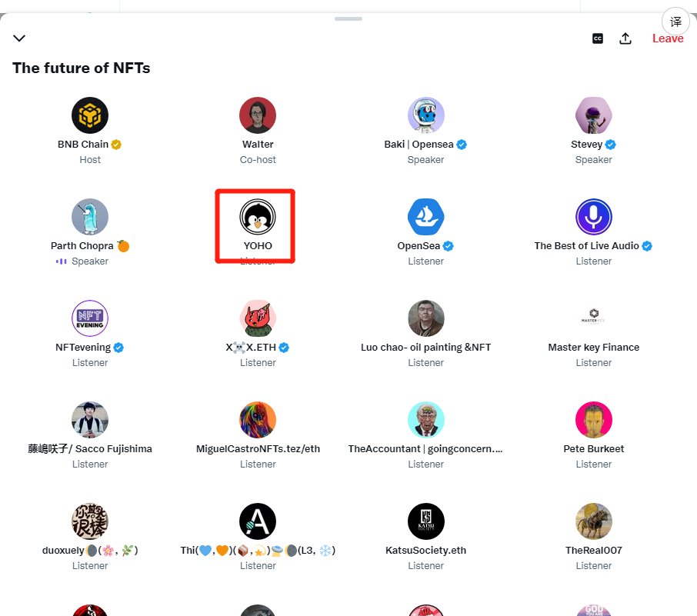The height and width of the screenshot is (616, 697).
Task: Click the Master key Finance name
Action: coord(593,347)
